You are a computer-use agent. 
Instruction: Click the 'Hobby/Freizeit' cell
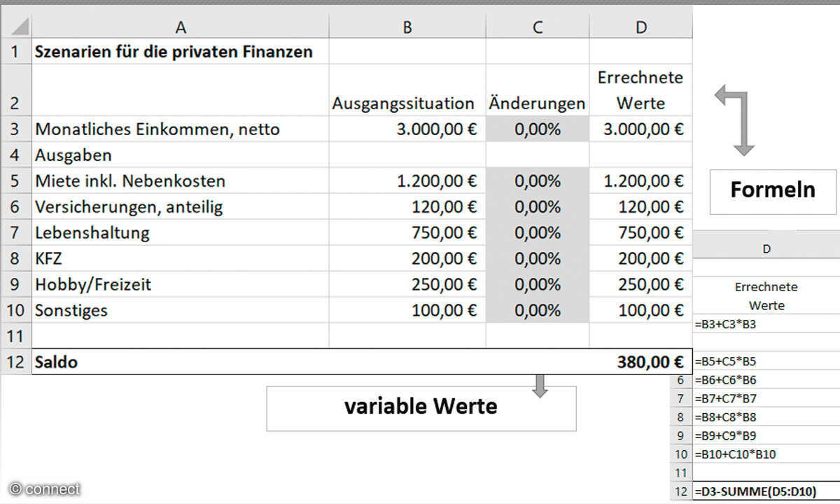pyautogui.click(x=181, y=284)
